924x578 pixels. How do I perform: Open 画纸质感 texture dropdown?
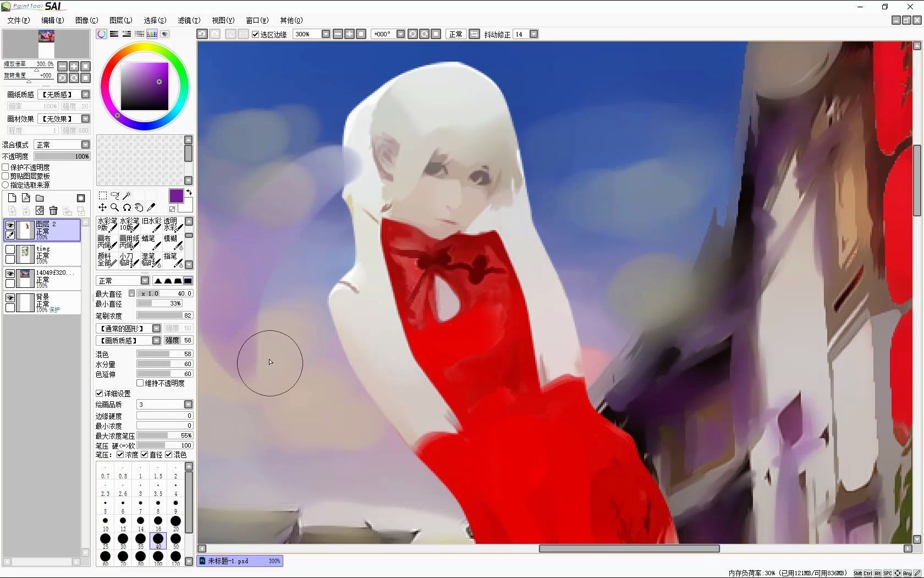pos(85,95)
